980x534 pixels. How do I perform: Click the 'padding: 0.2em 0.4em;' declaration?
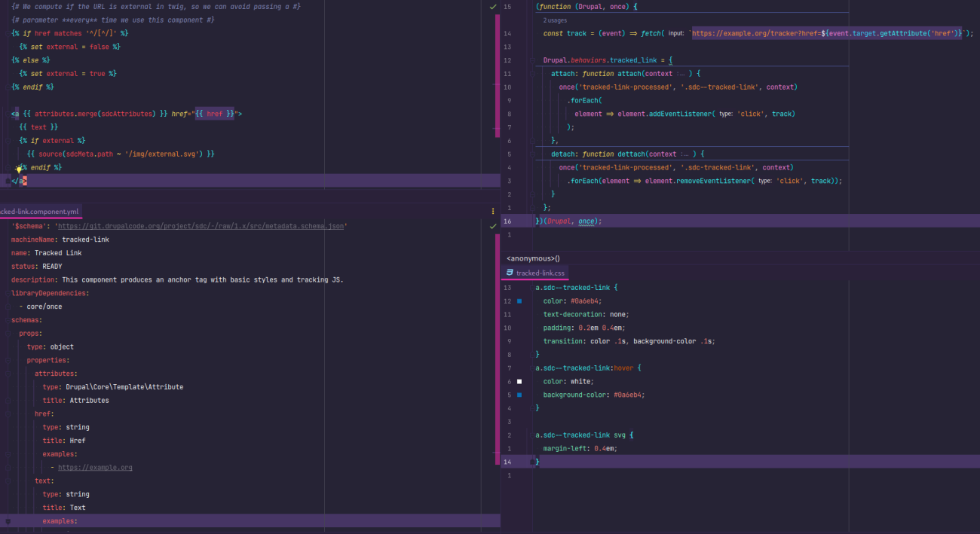[584, 328]
